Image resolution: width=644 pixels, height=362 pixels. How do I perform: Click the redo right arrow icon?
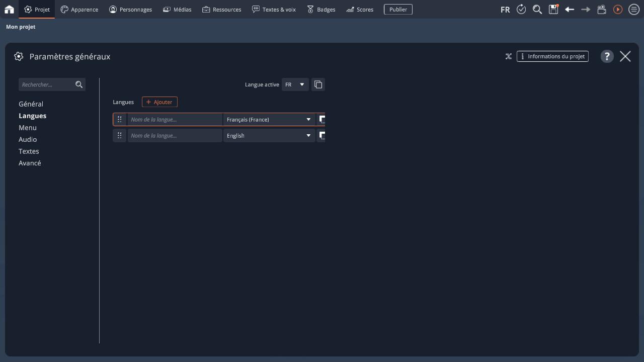coord(586,9)
